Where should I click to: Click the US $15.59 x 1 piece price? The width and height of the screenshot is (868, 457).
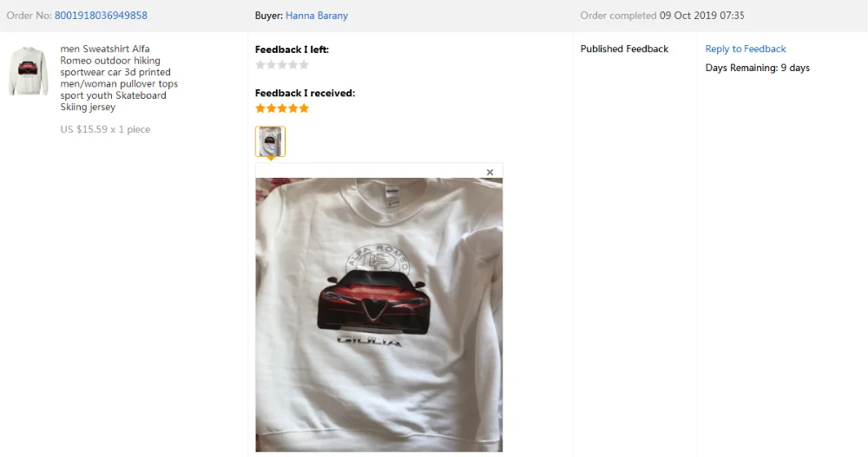(x=105, y=129)
